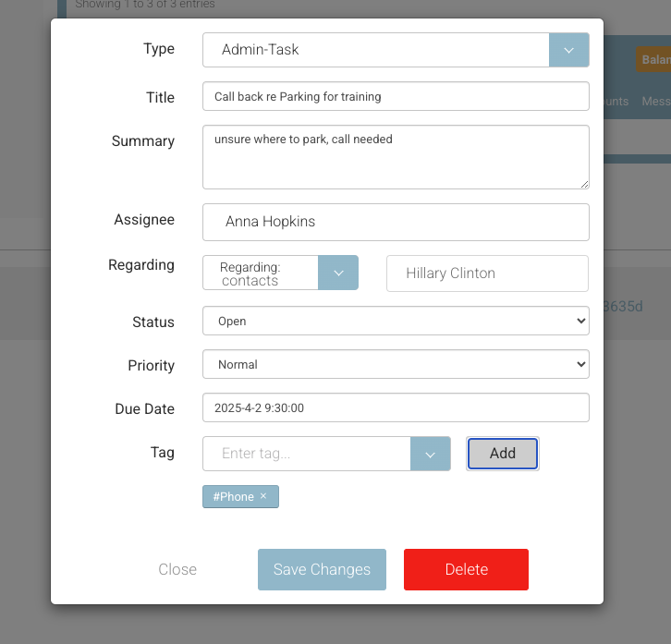The image size is (671, 644).
Task: Click the chevron arrow on Type dropdown
Action: tap(568, 50)
